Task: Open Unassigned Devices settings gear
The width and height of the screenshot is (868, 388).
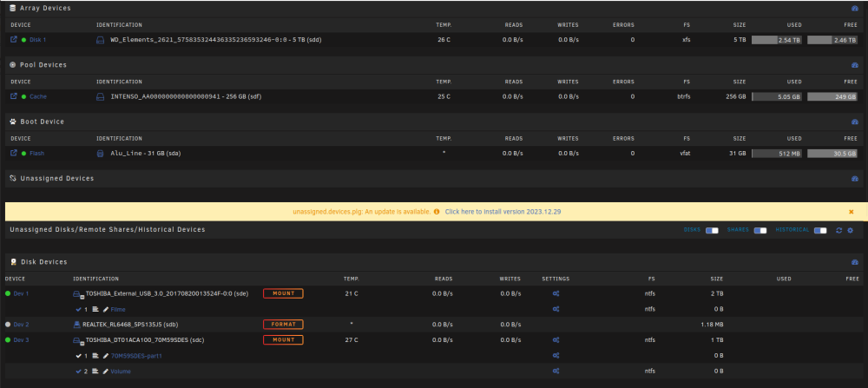Action: point(851,230)
